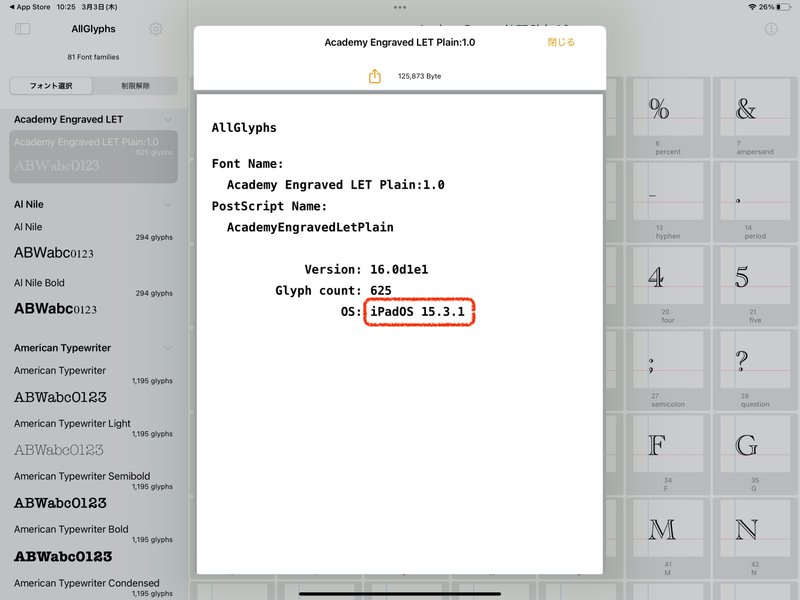Open the percent glyph cell

tap(668, 117)
